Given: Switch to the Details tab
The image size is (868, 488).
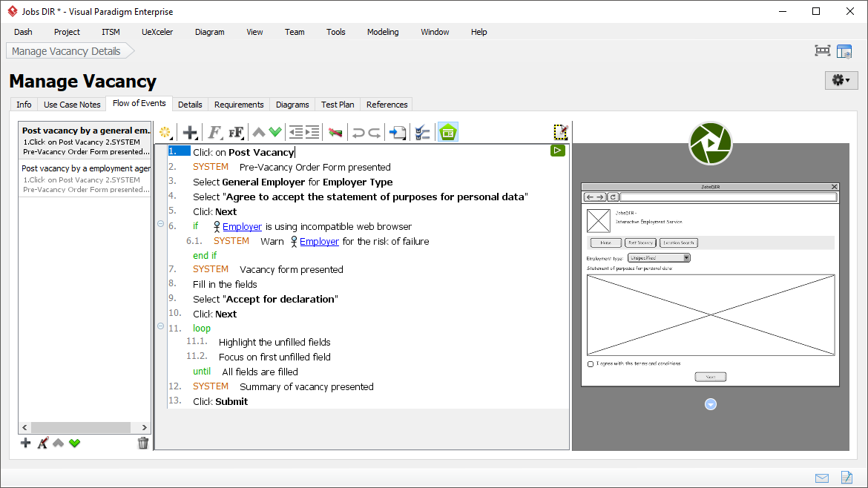Looking at the screenshot, I should point(190,105).
